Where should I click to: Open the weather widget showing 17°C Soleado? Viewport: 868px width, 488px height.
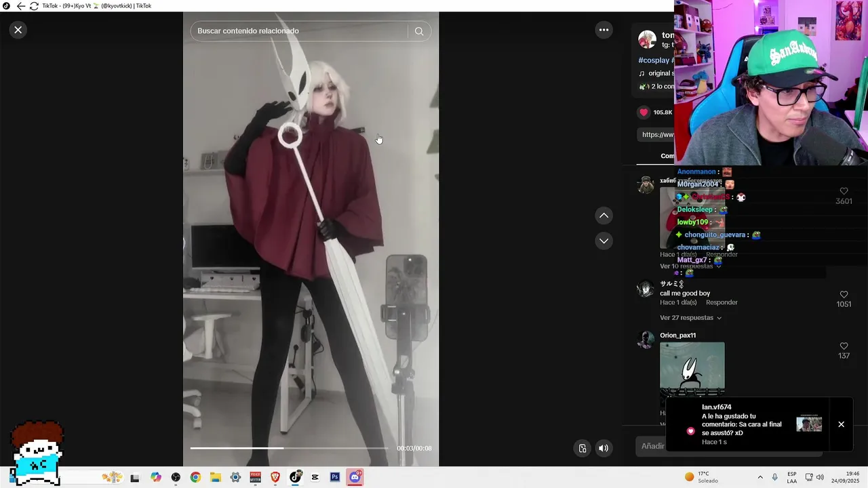coord(702,477)
